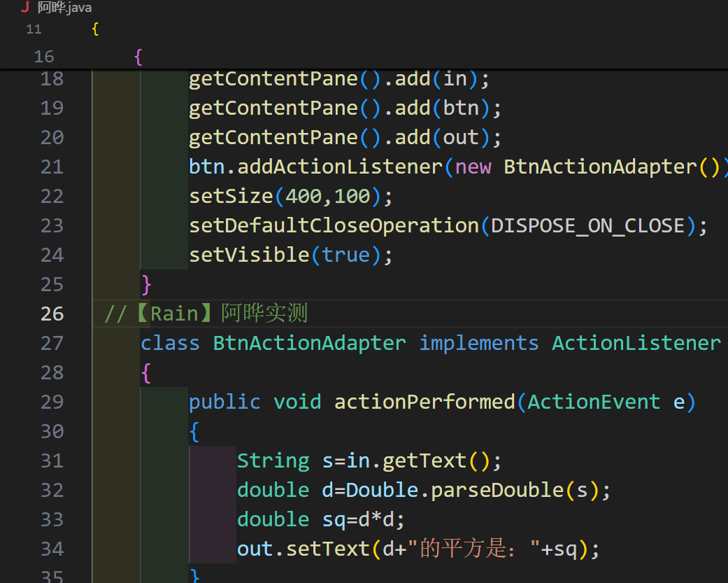Click BtnActionAdapter constructor on line 21
728x583 pixels.
pyautogui.click(x=600, y=167)
